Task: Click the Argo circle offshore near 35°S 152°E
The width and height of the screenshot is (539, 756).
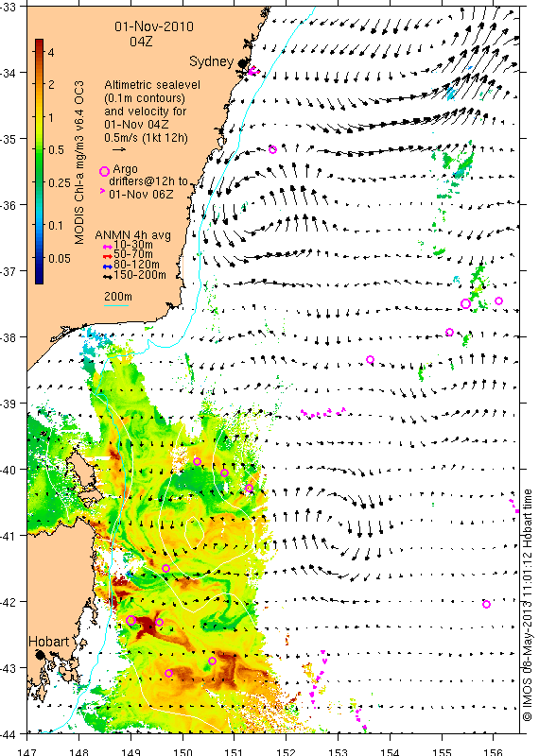Action: point(272,150)
